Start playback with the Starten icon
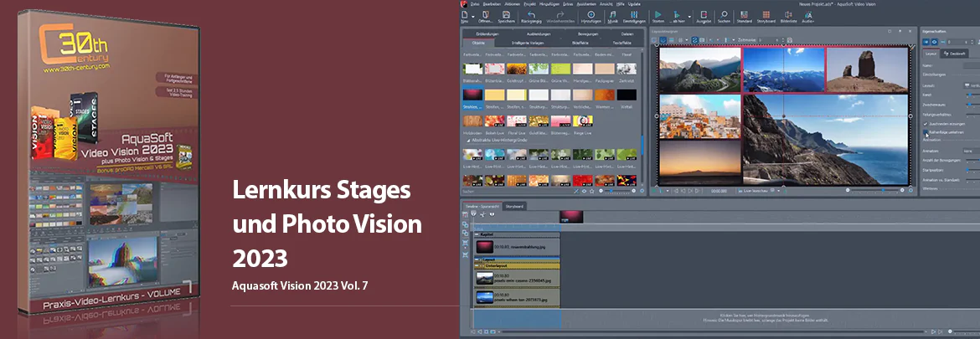The image size is (980, 339). 658,16
